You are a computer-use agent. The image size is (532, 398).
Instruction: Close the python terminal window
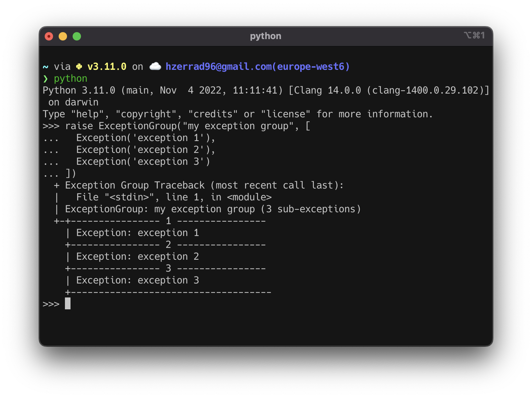(x=49, y=36)
